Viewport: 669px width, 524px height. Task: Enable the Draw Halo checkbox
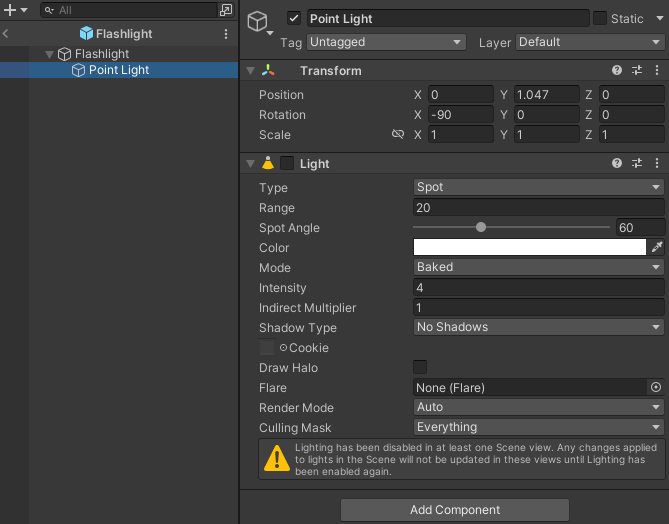point(420,367)
